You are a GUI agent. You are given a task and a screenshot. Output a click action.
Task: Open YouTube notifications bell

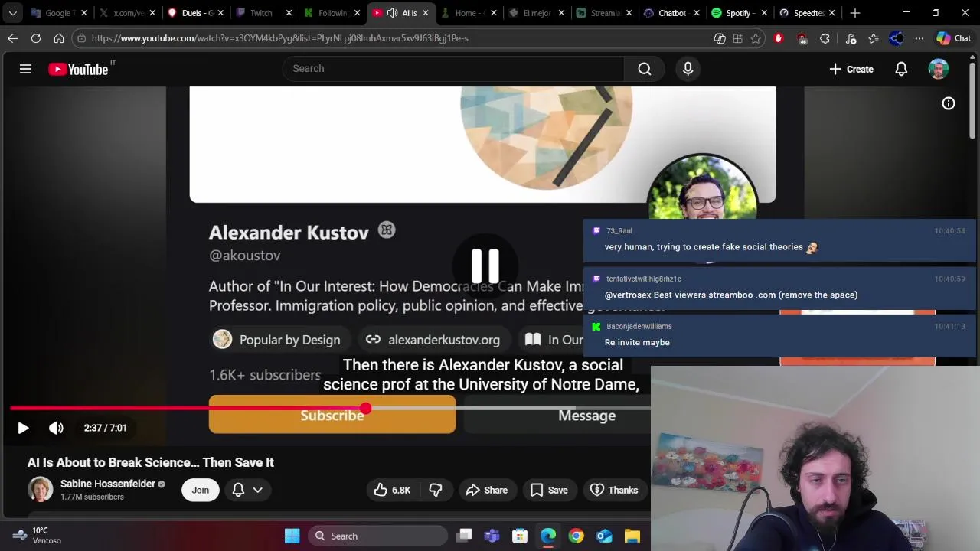[x=901, y=69]
